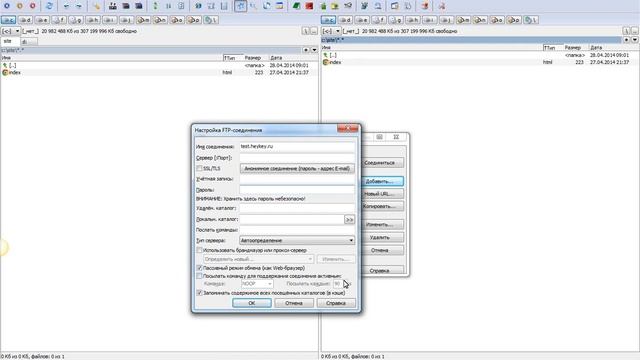Viewport: 640px width, 360px height.
Task: Select network drive o in right panel
Action: pos(497,20)
